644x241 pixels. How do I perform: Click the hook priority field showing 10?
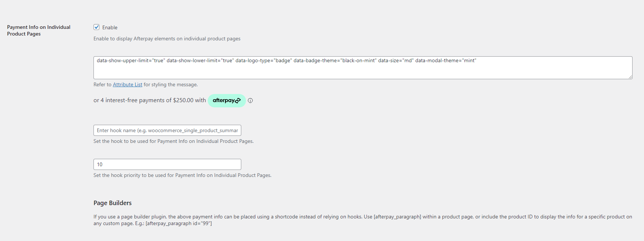(167, 164)
